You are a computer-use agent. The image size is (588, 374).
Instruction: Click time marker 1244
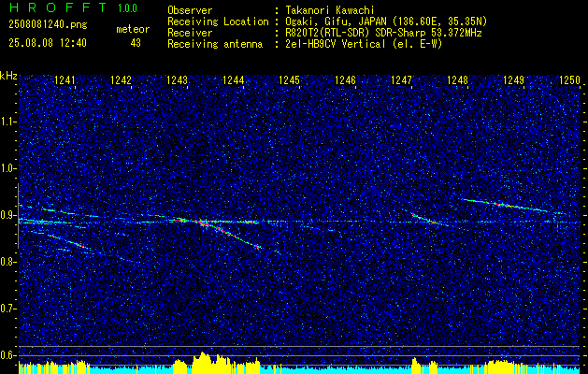coord(234,80)
